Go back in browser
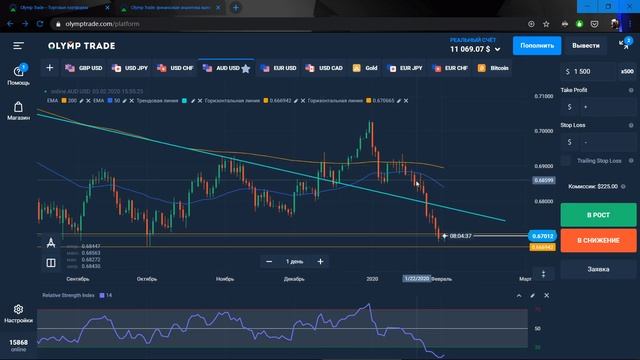640x360 pixels. point(10,24)
